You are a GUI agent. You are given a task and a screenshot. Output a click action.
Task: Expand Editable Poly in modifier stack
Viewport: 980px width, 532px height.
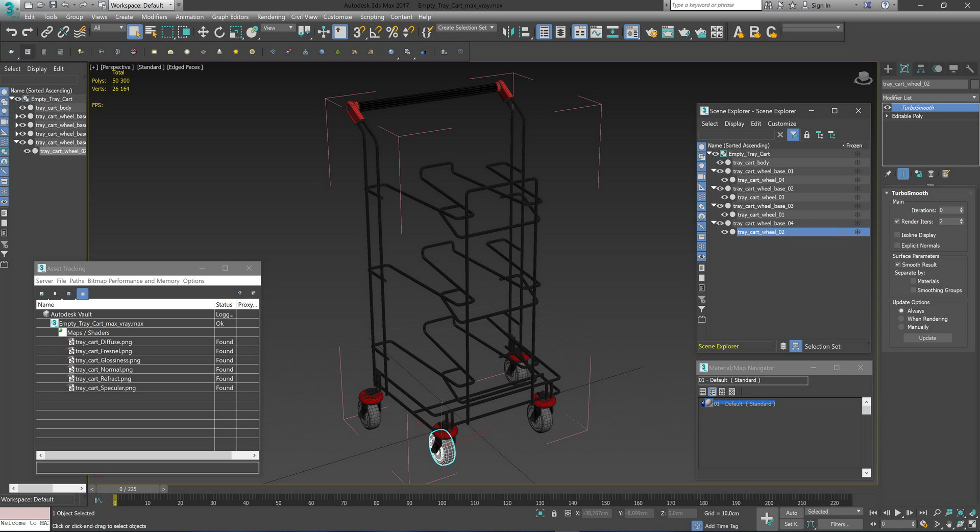[x=887, y=116]
